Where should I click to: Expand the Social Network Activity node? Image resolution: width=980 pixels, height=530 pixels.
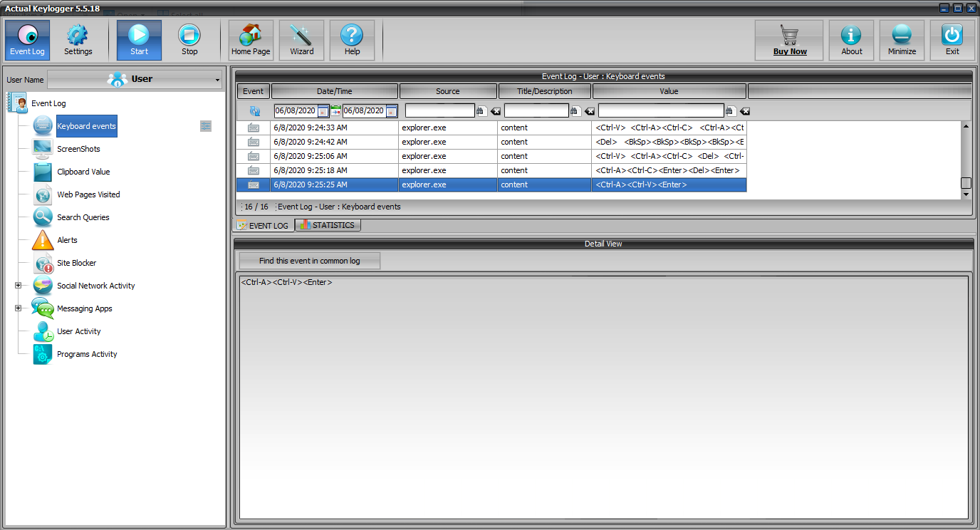pyautogui.click(x=18, y=286)
